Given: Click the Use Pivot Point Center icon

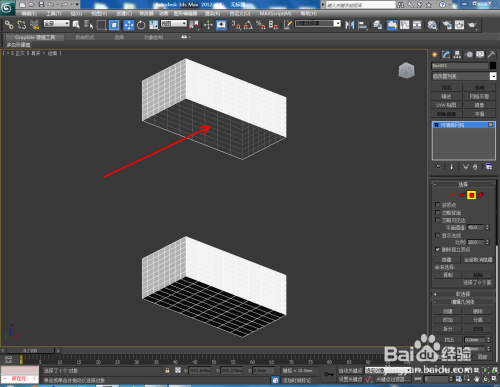Looking at the screenshot, I should (x=194, y=25).
